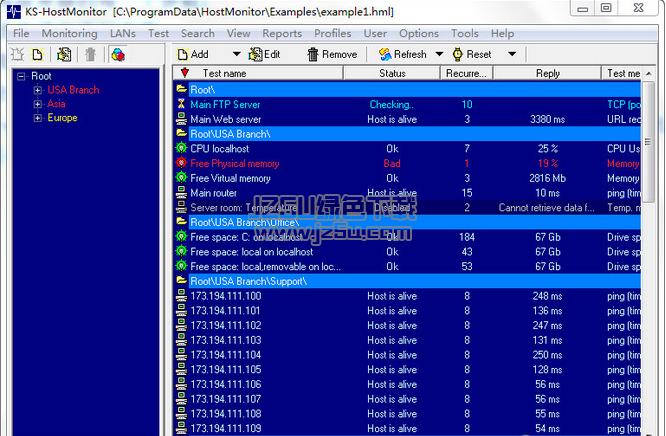Viewport: 666px width, 436px height.
Task: Open the Reports menu
Action: pos(282,33)
